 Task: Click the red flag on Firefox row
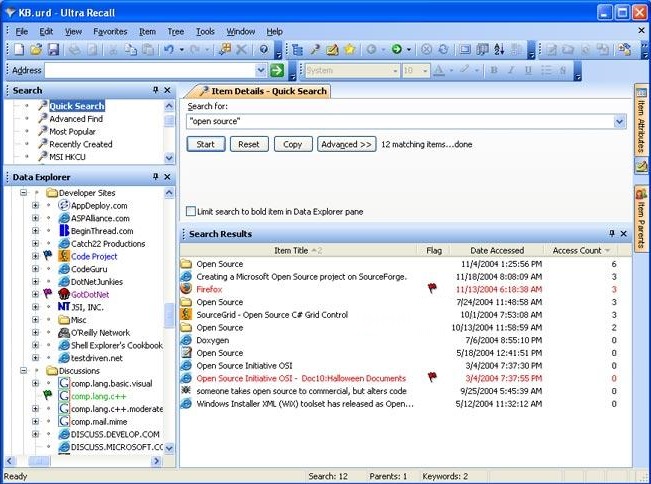[x=432, y=288]
